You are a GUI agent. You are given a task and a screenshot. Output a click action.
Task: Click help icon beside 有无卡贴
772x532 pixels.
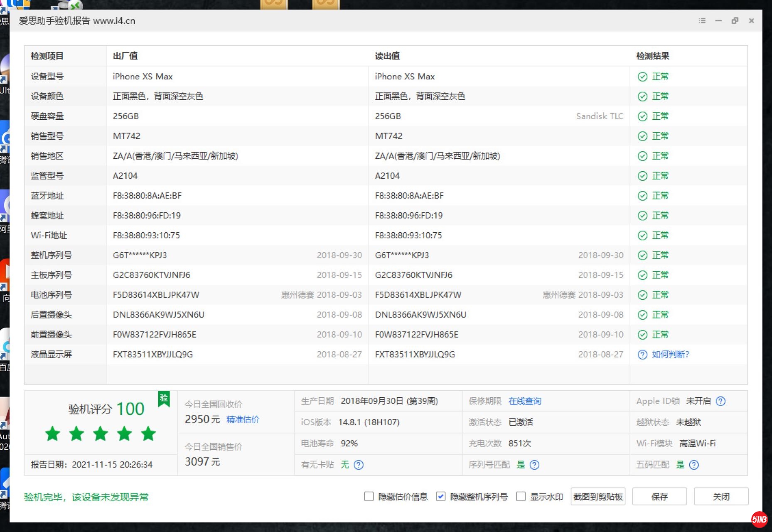[x=359, y=465]
